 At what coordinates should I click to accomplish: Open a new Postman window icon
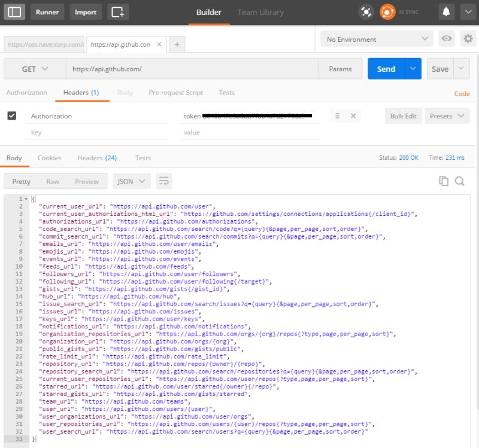pos(117,11)
